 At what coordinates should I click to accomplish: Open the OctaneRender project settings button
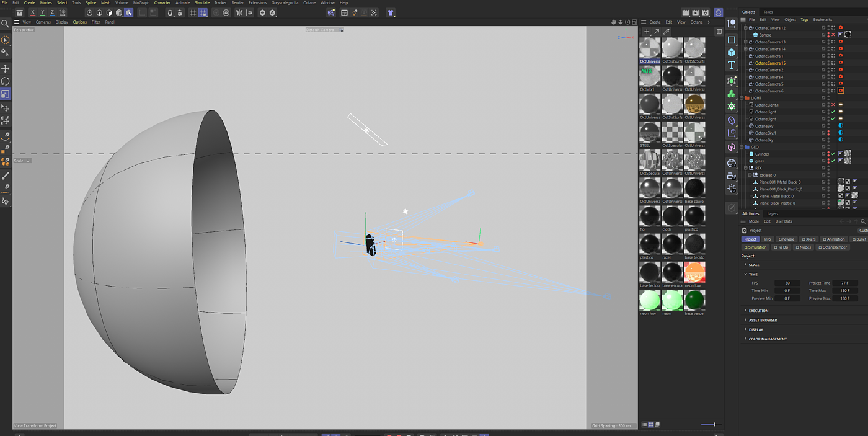click(x=832, y=247)
